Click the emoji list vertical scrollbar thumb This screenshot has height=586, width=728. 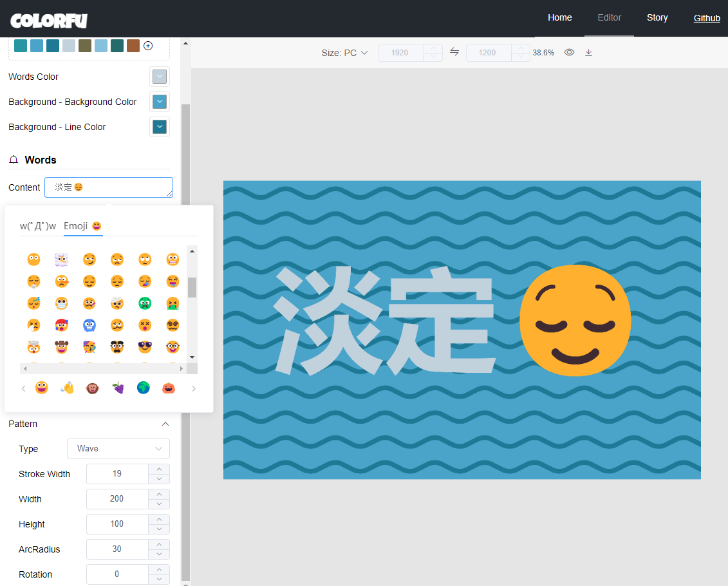192,287
